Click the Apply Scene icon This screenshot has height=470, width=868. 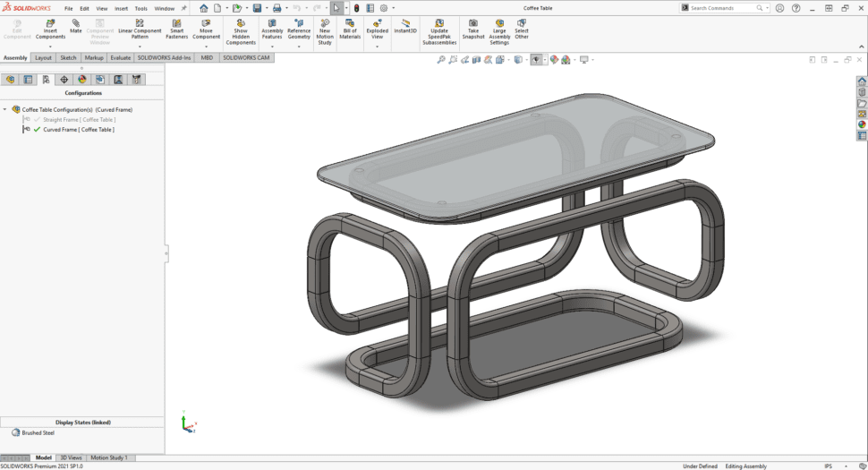[566, 60]
